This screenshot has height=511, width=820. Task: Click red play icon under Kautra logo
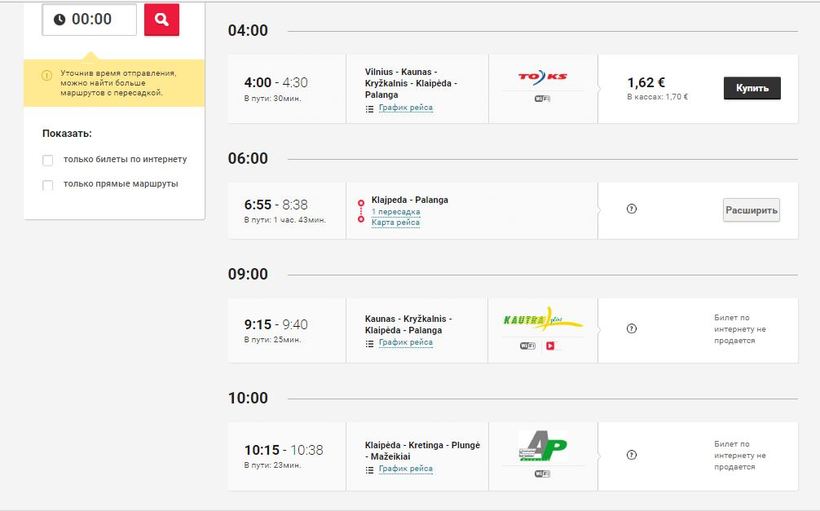[x=550, y=346]
